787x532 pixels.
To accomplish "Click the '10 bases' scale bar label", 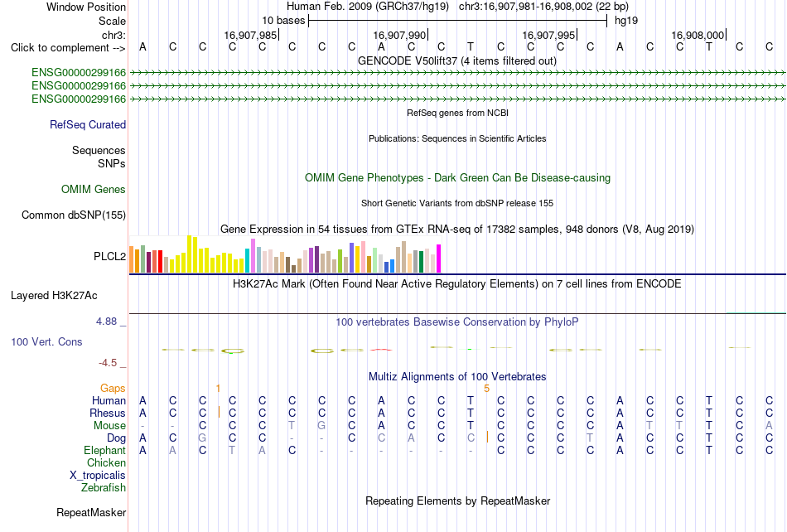I will click(x=283, y=21).
